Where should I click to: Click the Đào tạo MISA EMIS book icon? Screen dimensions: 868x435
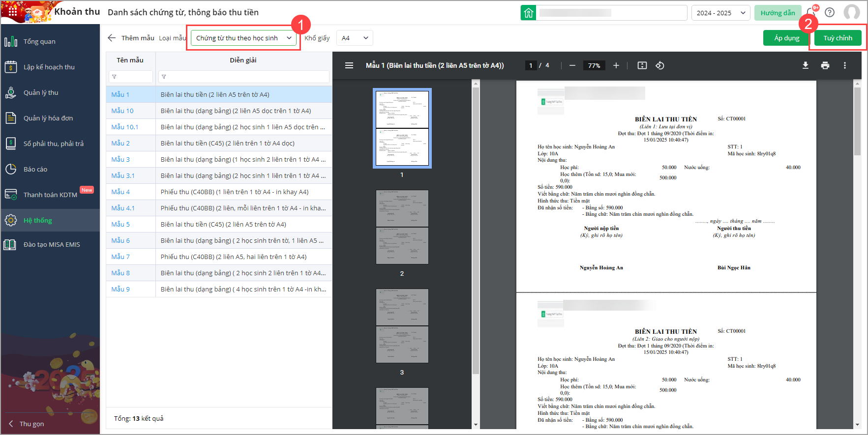click(10, 244)
